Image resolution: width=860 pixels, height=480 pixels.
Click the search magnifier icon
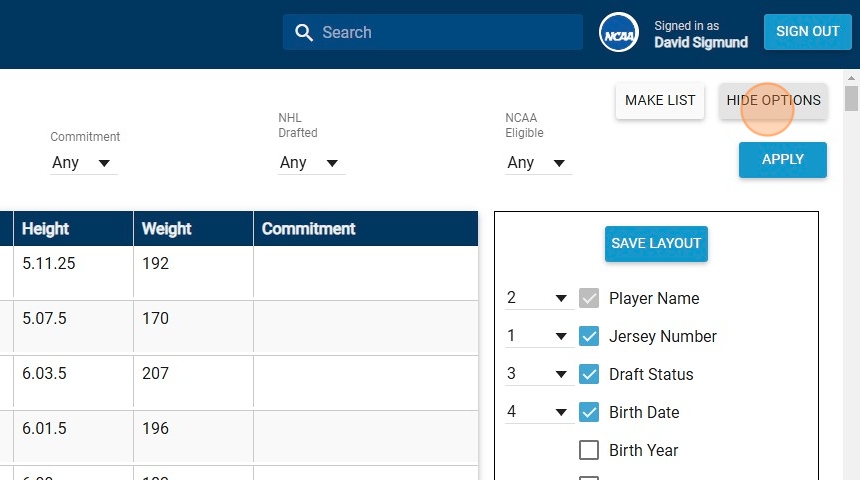point(304,33)
